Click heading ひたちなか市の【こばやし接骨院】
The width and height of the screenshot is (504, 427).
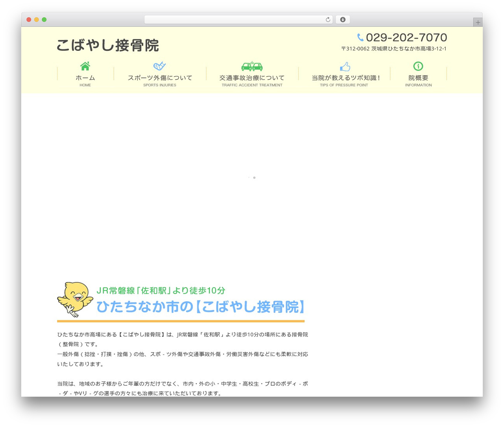pos(201,307)
